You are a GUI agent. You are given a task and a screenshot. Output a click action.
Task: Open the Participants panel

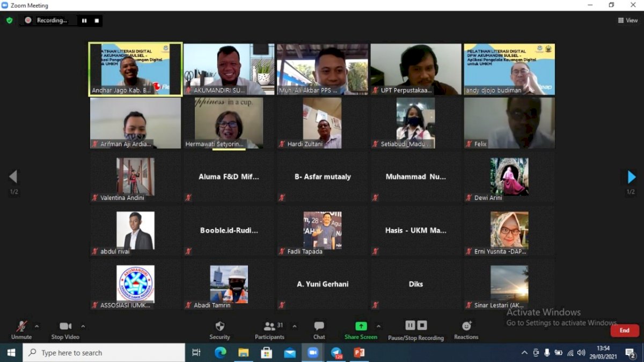click(x=269, y=330)
